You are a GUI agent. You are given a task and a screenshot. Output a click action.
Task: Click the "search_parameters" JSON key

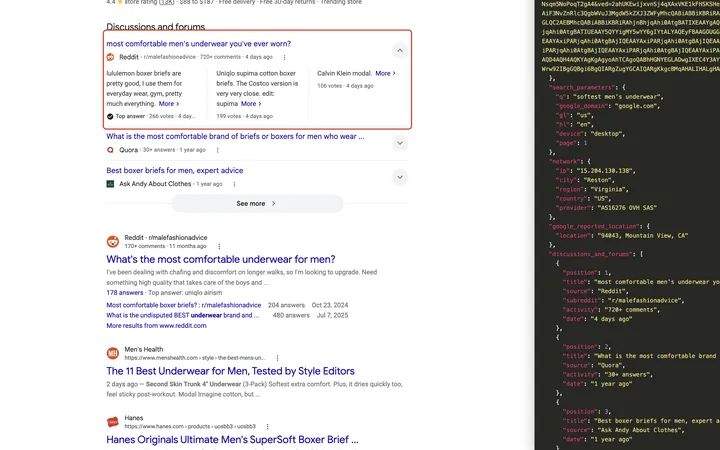(582, 87)
